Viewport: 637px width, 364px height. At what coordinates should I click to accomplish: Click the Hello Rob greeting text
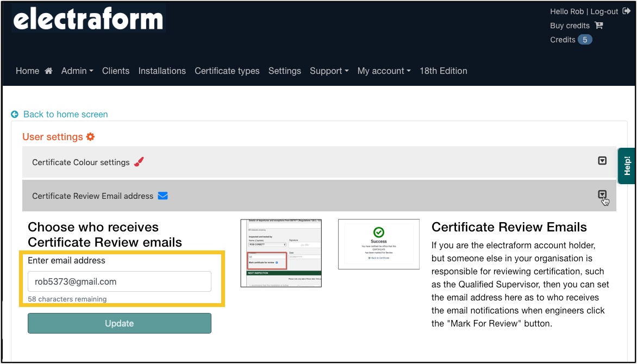click(567, 11)
